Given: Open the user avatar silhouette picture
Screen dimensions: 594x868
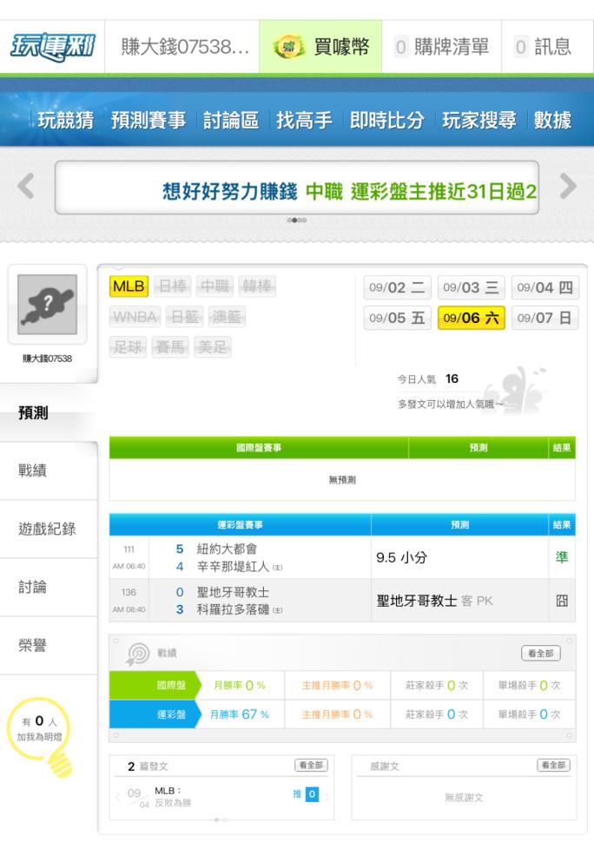Looking at the screenshot, I should tap(47, 305).
